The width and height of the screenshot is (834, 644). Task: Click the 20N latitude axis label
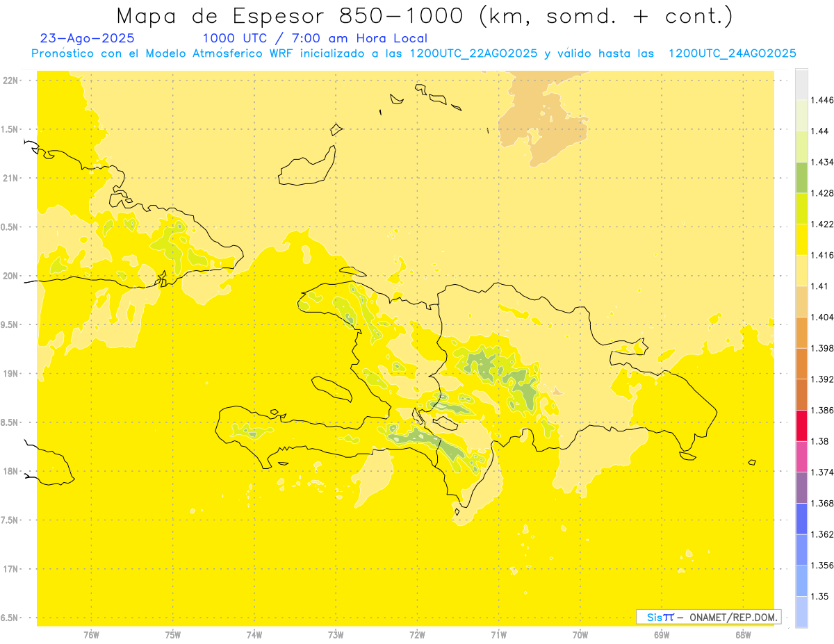[10, 276]
